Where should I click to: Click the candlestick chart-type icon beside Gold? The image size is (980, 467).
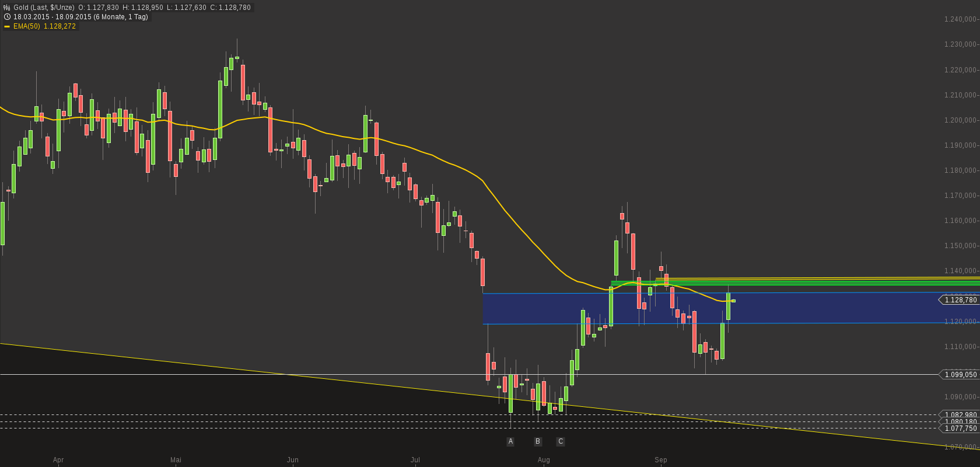7,8
